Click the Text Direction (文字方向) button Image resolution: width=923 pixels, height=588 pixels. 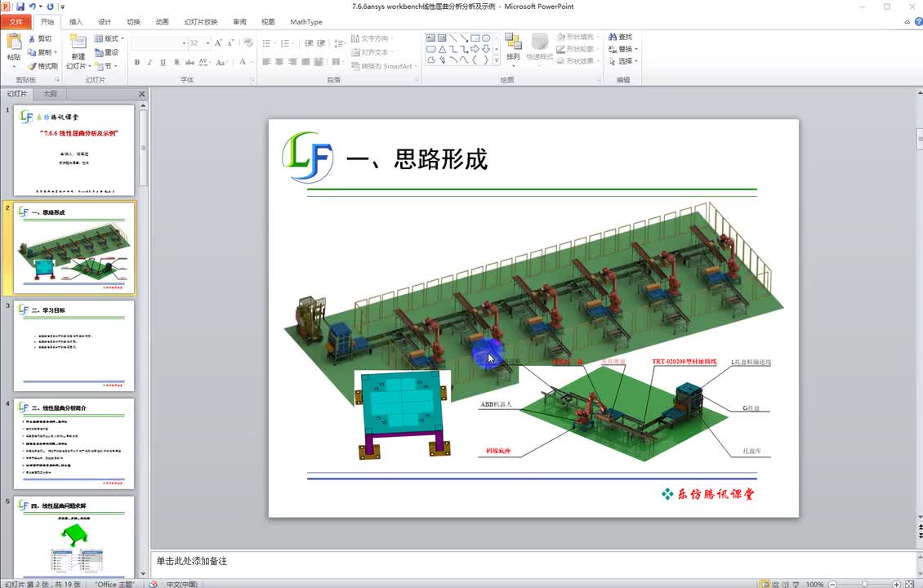click(372, 38)
